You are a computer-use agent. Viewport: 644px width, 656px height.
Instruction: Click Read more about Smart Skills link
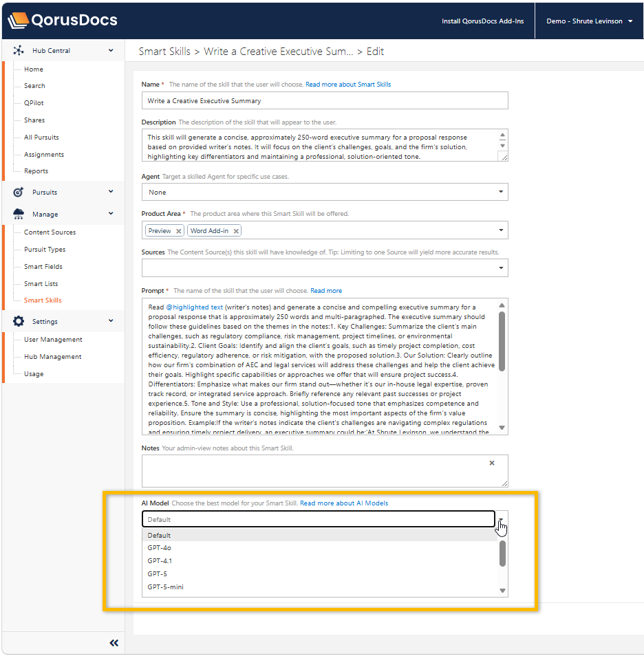pyautogui.click(x=348, y=85)
